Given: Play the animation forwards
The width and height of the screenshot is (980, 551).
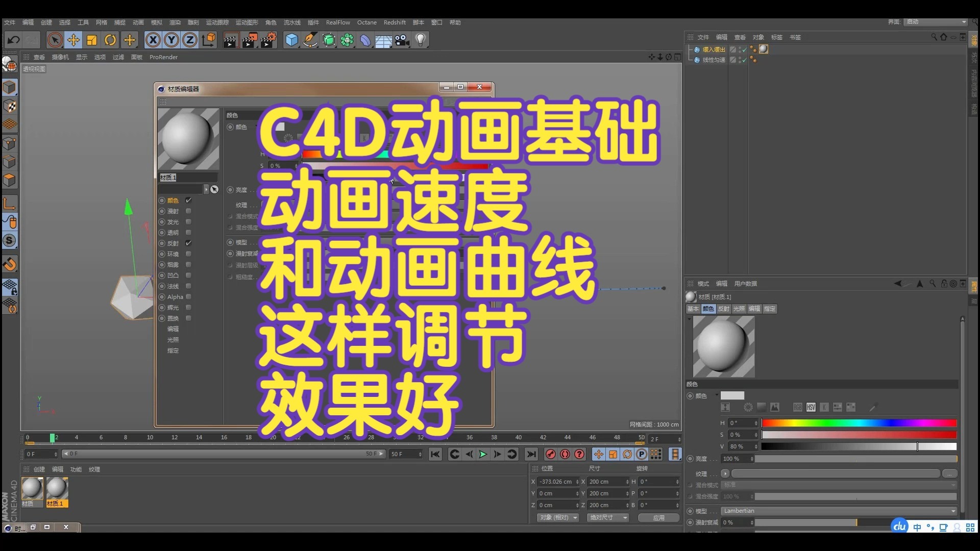Looking at the screenshot, I should pos(483,454).
